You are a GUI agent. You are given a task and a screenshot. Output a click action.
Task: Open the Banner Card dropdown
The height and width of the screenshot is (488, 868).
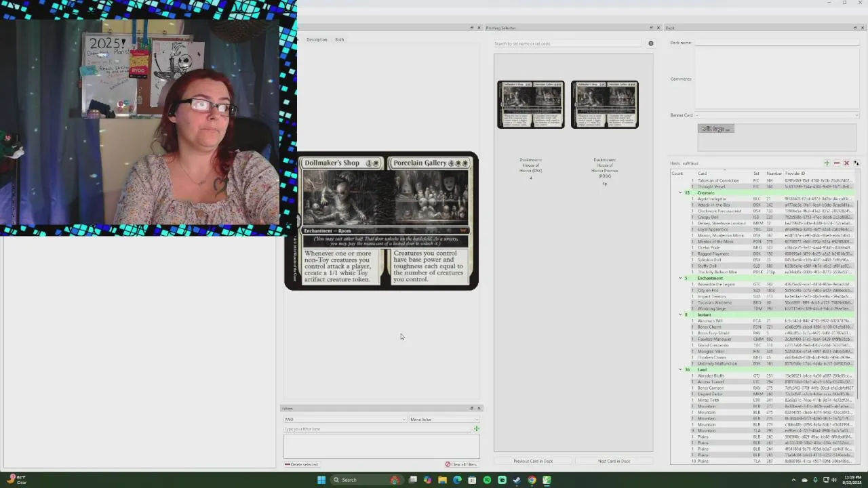776,115
